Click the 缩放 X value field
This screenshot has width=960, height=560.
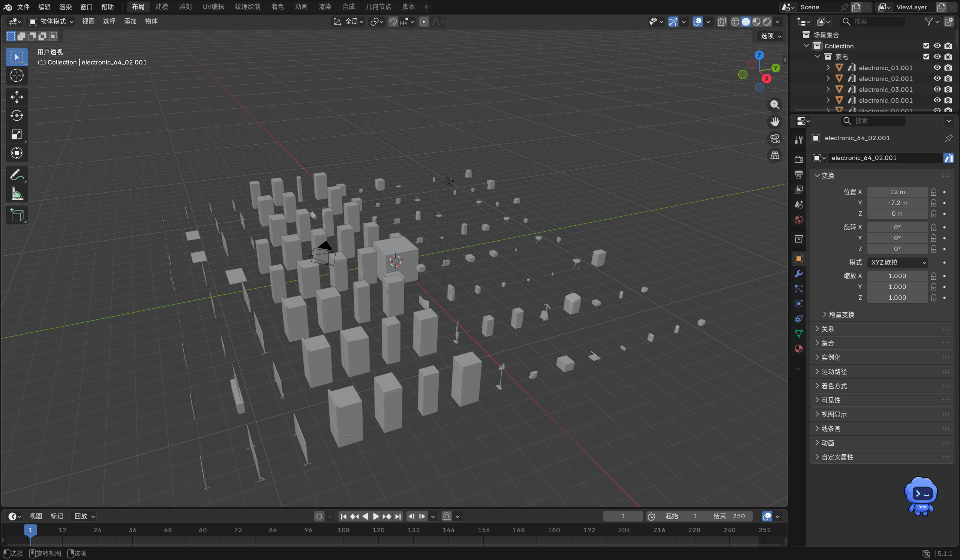click(x=897, y=276)
